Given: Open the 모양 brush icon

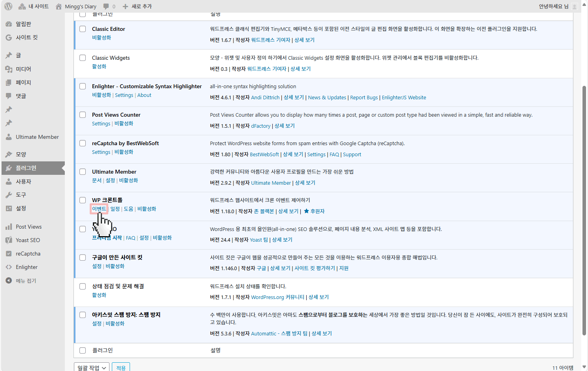Looking at the screenshot, I should [9, 154].
